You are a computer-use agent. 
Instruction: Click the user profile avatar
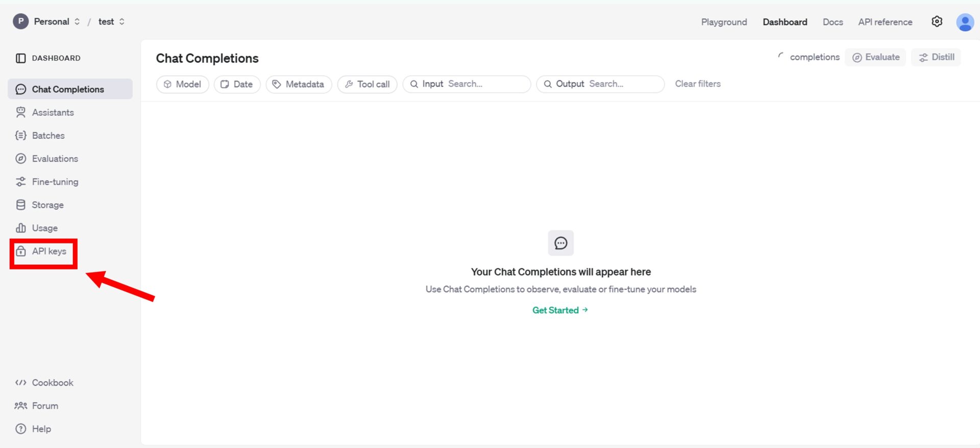click(964, 22)
